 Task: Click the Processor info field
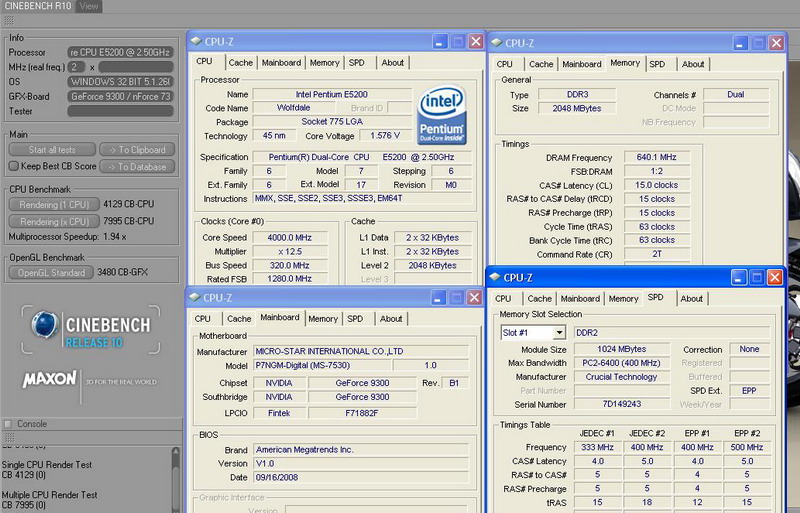[x=120, y=52]
